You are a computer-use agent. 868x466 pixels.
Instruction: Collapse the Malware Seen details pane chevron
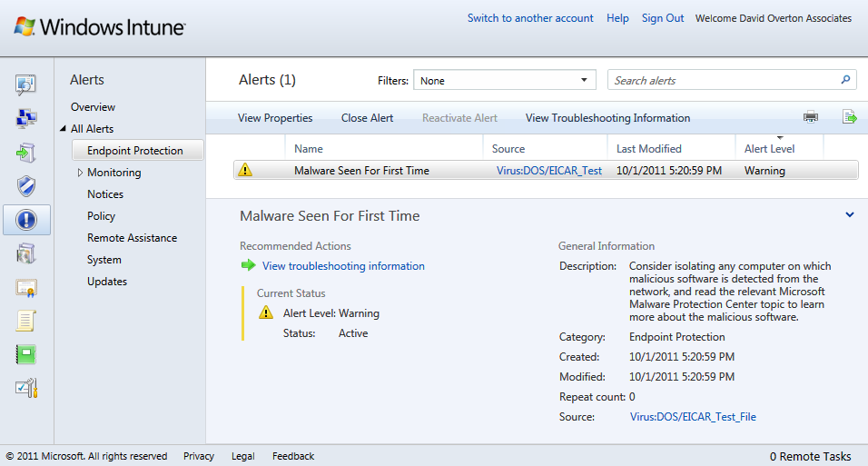(850, 215)
